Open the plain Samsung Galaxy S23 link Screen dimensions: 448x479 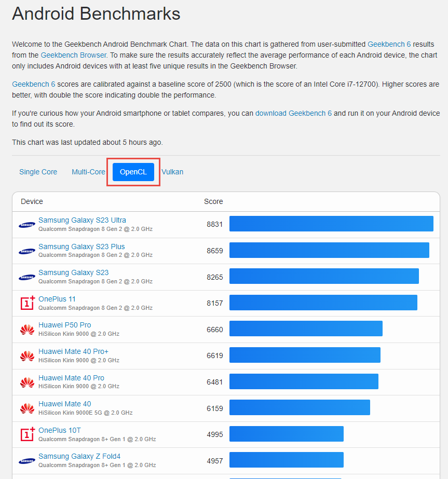(74, 272)
